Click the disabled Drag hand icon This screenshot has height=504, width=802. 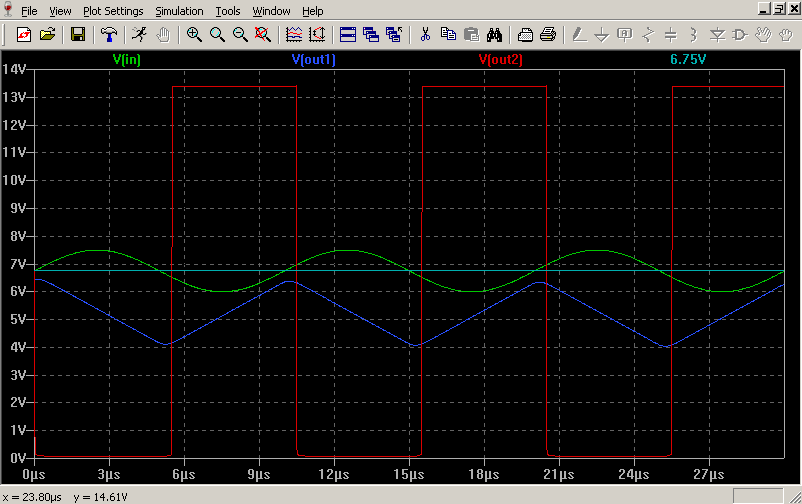point(786,35)
